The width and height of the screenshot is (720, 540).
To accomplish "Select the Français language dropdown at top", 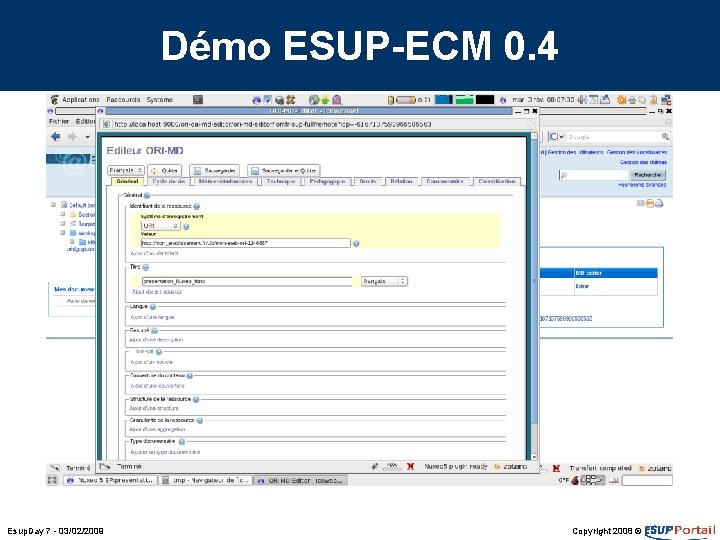I will [x=126, y=170].
